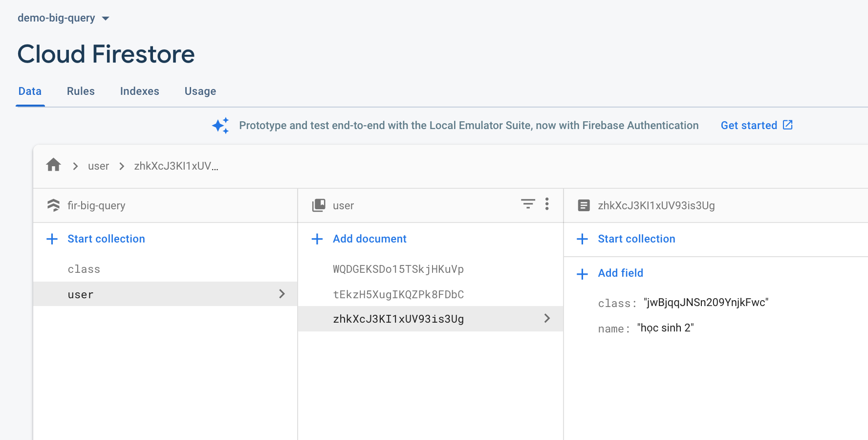Click Add document in the user panel
The image size is (868, 440).
tap(369, 239)
